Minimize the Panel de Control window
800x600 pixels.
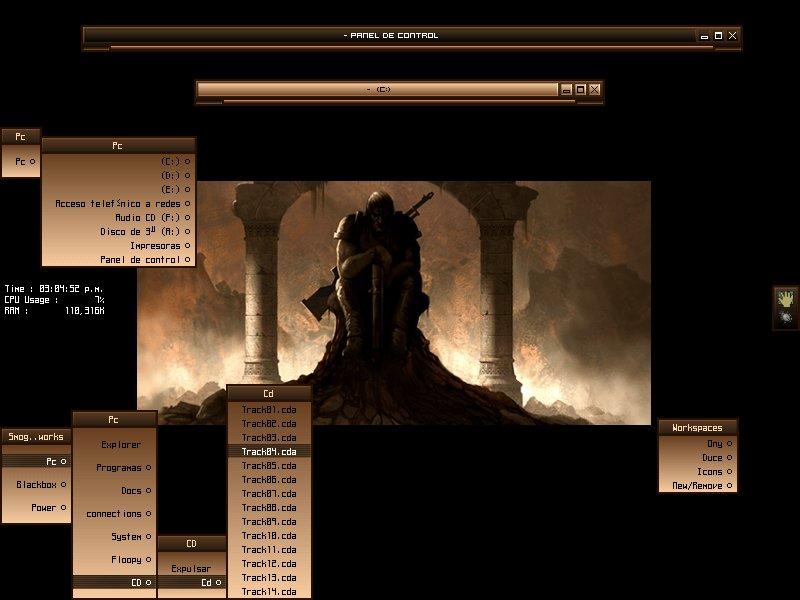pos(705,36)
